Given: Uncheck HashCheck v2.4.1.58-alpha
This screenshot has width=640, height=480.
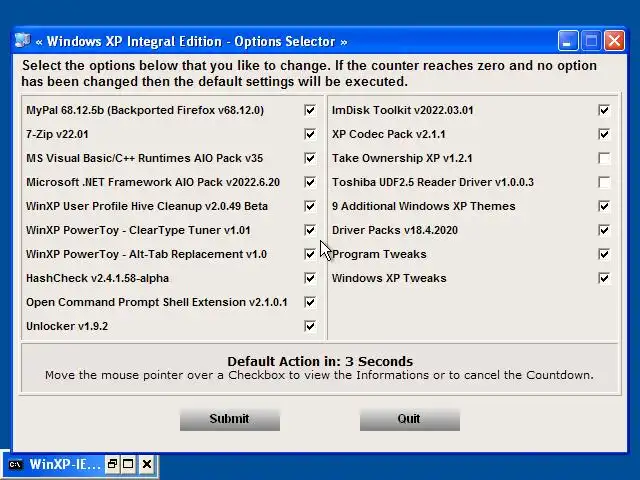Looking at the screenshot, I should click(310, 278).
